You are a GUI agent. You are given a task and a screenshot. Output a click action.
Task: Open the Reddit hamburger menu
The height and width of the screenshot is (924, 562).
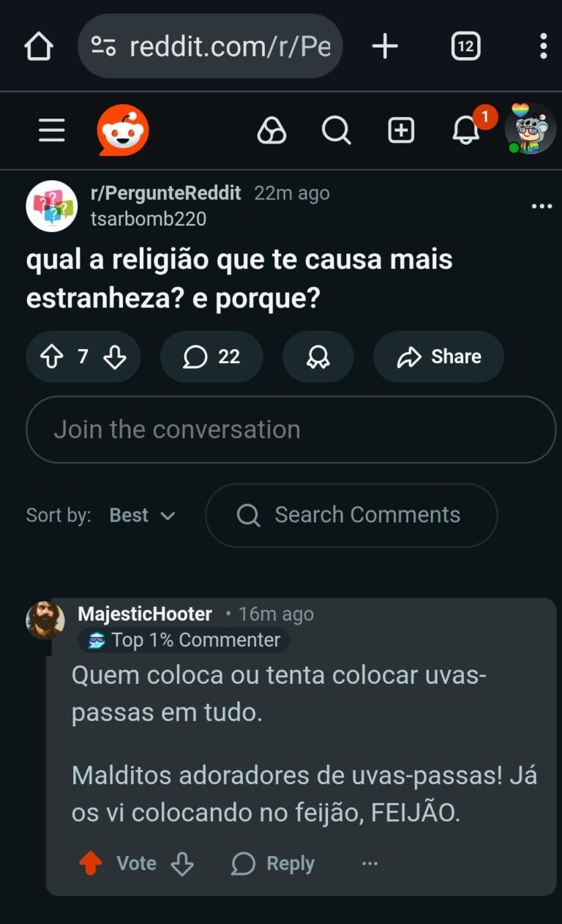point(52,131)
